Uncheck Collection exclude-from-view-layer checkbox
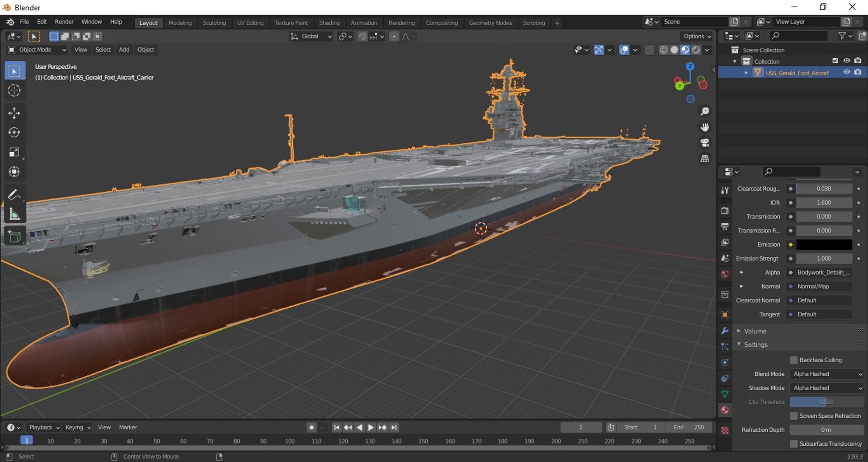 click(x=835, y=61)
